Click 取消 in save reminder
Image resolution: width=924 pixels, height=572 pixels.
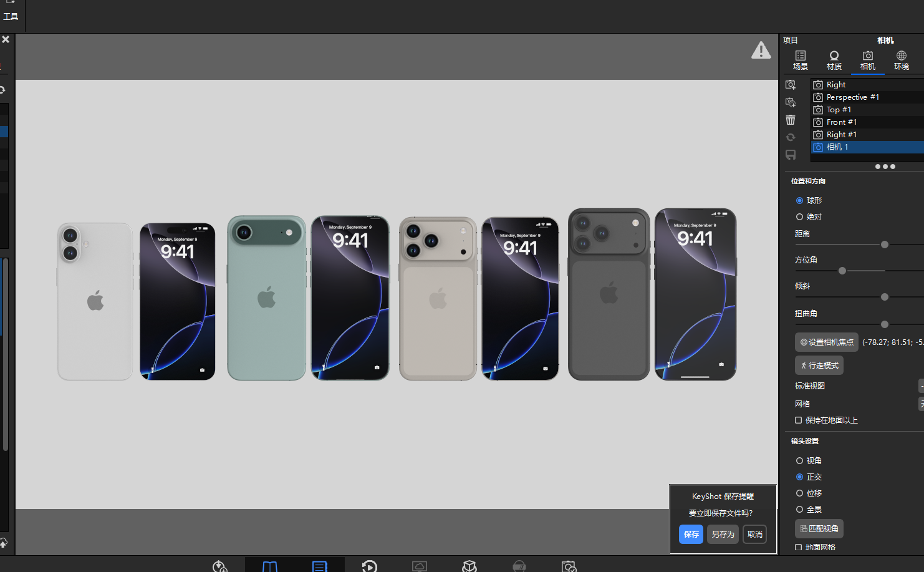754,535
